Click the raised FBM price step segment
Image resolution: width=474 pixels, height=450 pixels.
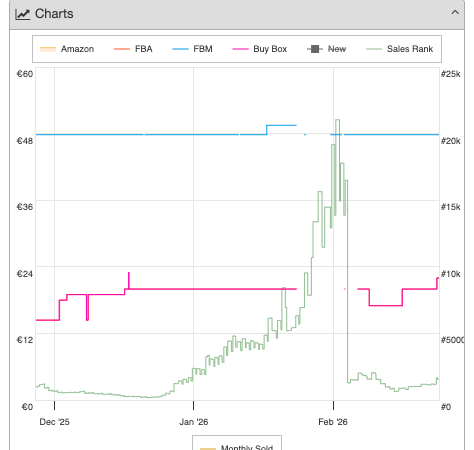coord(281,125)
